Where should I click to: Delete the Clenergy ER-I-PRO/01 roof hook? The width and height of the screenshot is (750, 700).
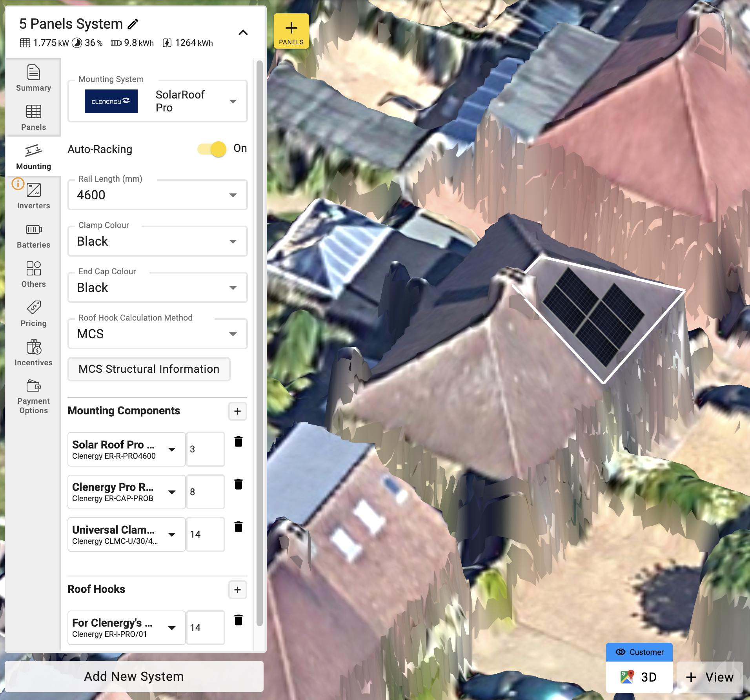(x=238, y=620)
